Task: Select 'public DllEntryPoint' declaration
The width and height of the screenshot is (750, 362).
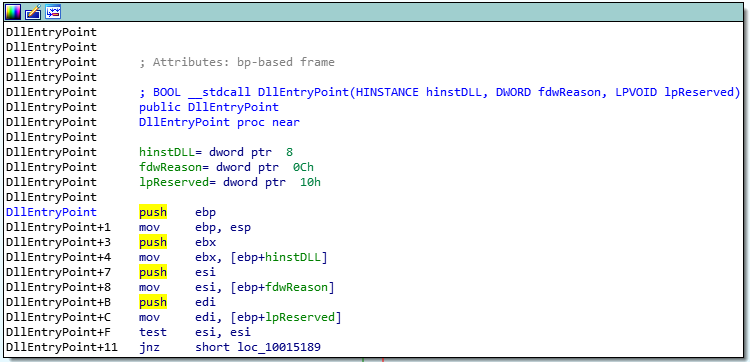Action: point(209,107)
